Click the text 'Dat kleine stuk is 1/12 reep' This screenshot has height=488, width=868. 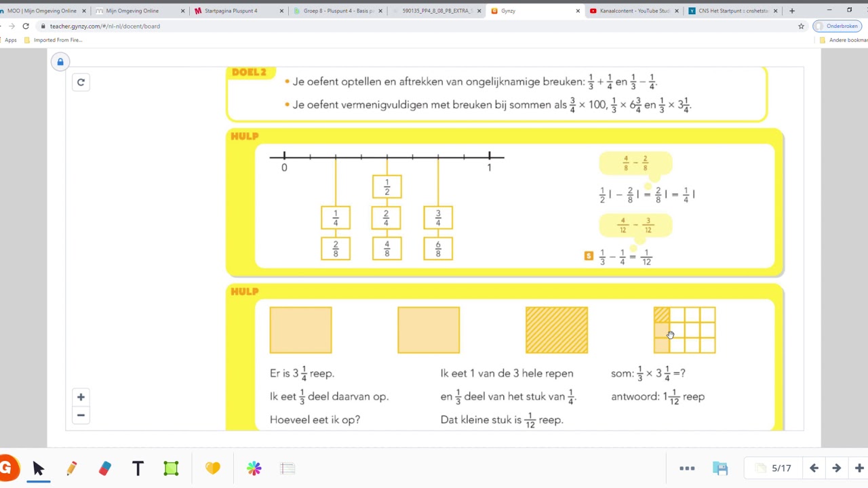pos(502,420)
